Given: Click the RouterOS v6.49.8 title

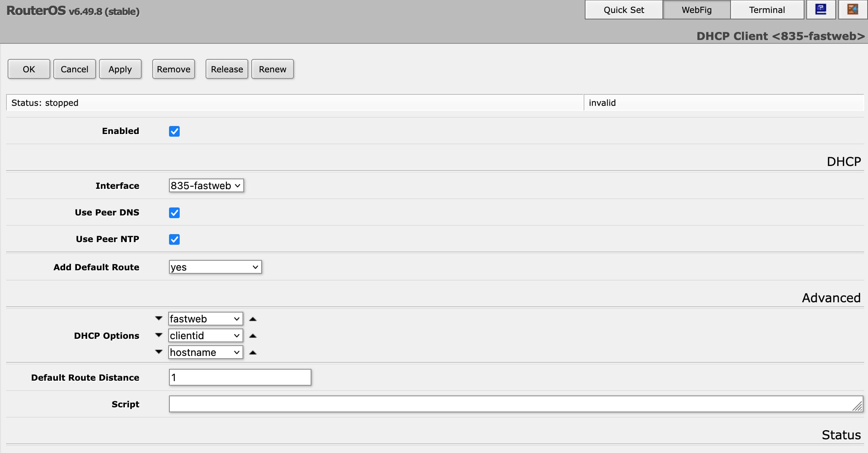Looking at the screenshot, I should click(x=73, y=11).
